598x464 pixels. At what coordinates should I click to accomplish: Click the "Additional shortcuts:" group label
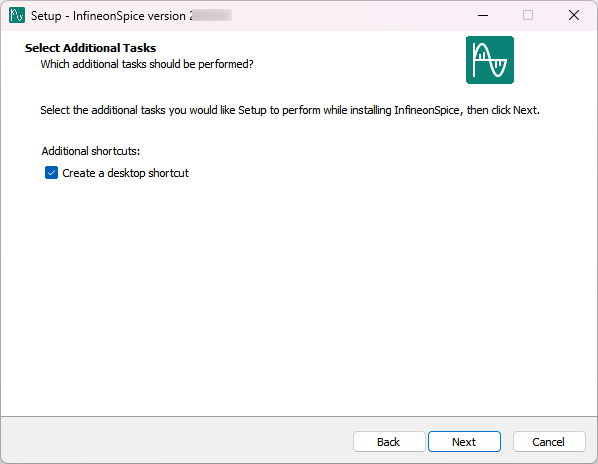pyautogui.click(x=91, y=151)
